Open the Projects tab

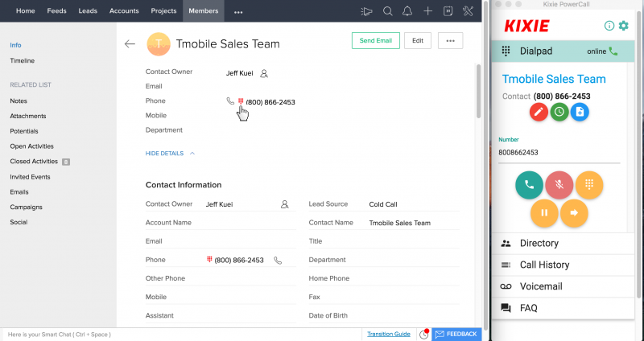pos(163,11)
